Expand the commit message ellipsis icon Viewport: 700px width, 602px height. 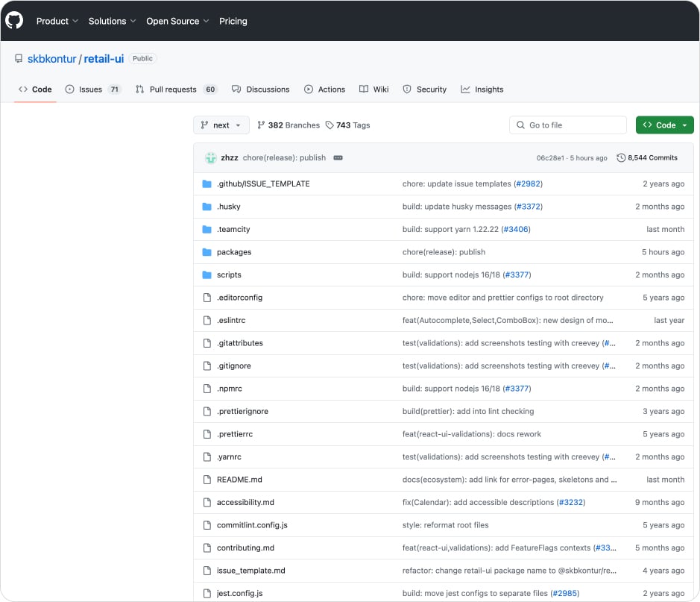coord(337,158)
